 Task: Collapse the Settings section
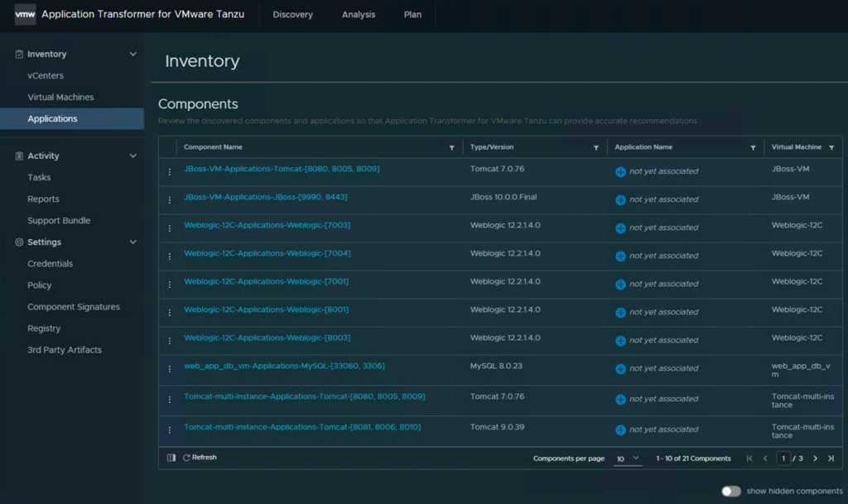click(133, 242)
